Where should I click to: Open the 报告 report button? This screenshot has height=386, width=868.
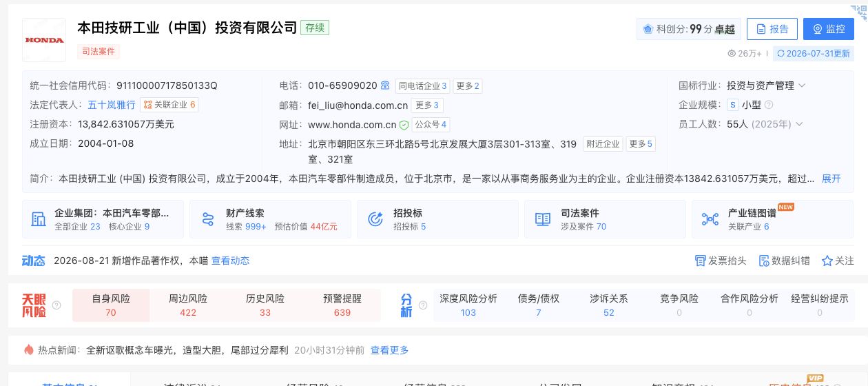[x=772, y=29]
